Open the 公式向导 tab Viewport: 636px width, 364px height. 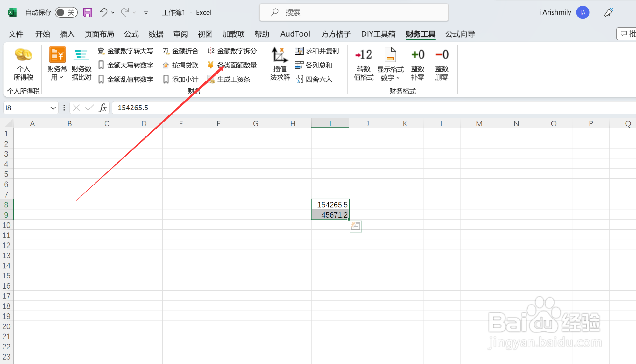point(460,34)
